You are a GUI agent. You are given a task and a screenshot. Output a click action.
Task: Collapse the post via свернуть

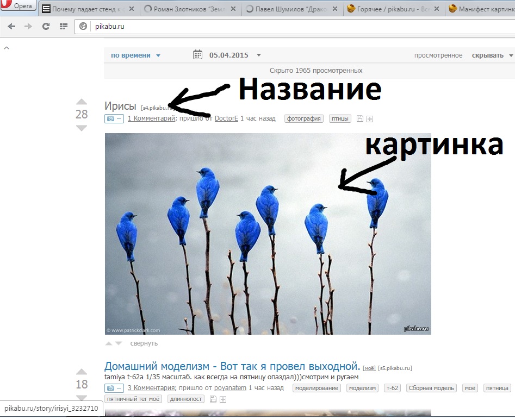coord(144,343)
